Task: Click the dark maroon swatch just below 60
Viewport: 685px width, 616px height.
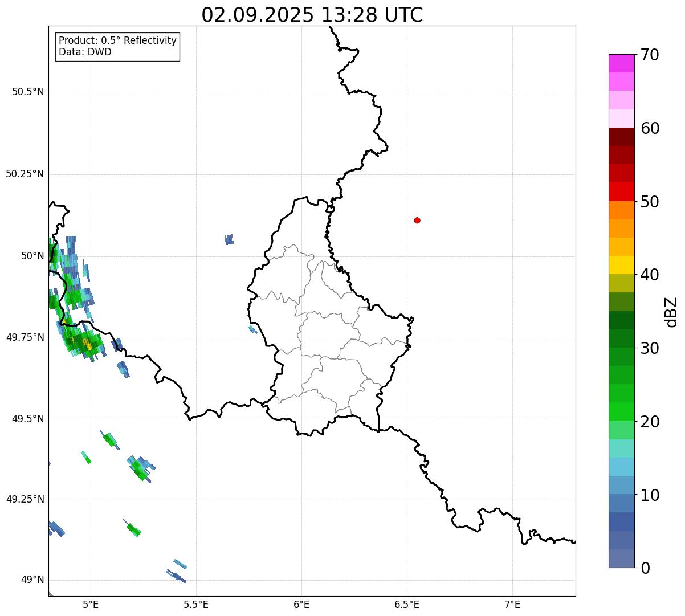Action: [621, 137]
